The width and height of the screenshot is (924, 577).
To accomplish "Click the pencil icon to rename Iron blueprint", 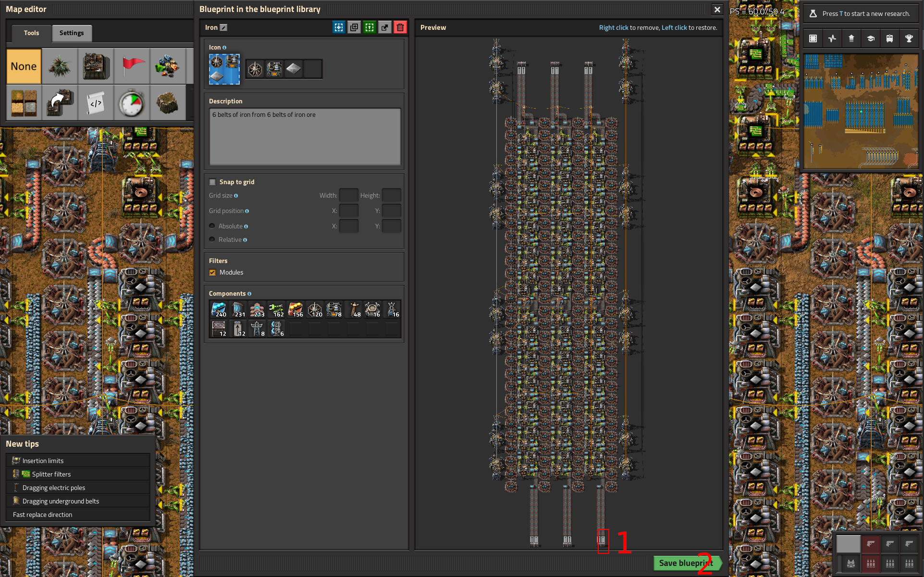I will pyautogui.click(x=223, y=27).
